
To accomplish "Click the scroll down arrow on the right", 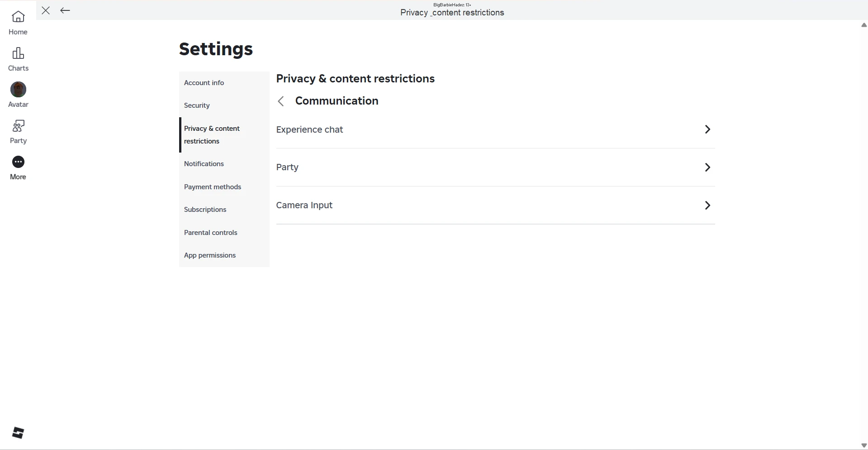I will tap(863, 445).
